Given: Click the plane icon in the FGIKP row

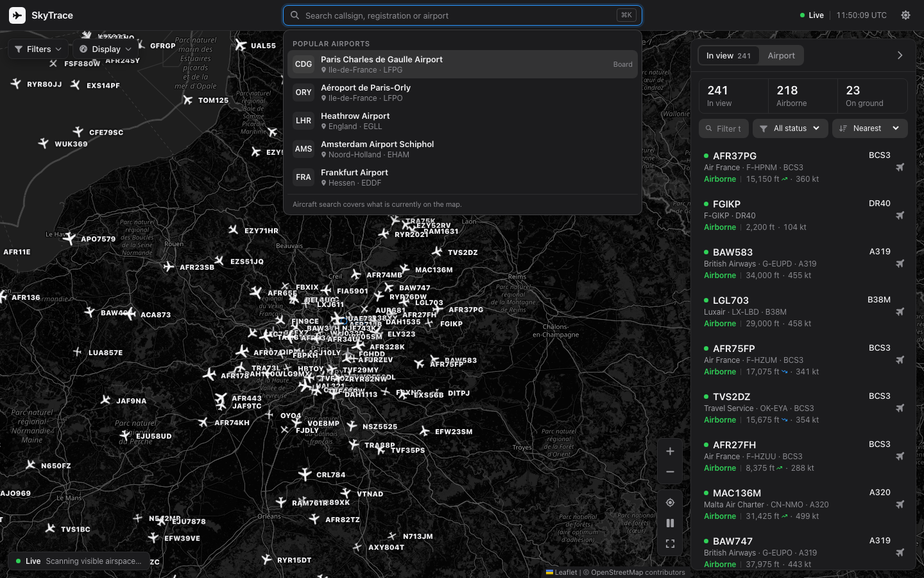Looking at the screenshot, I should pos(900,216).
